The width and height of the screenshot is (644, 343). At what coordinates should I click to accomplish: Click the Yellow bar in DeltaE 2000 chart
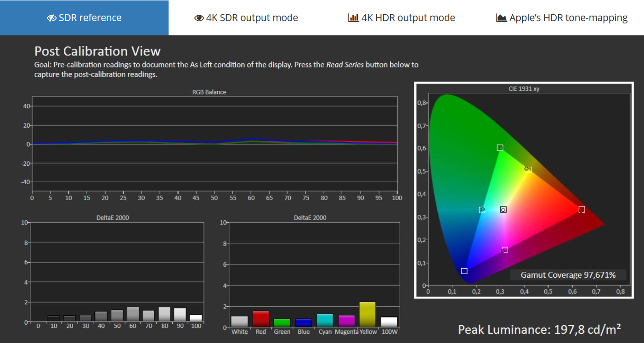click(367, 315)
